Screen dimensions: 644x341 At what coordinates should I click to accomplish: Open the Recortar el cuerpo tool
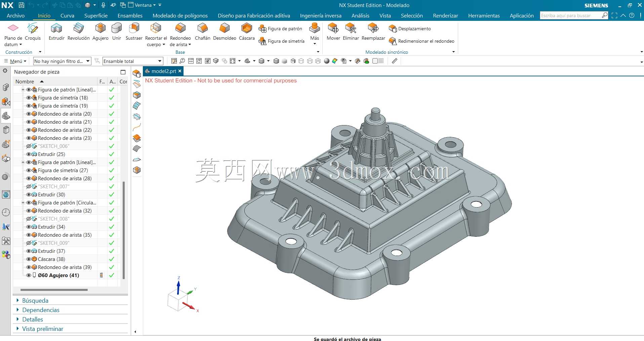tap(156, 35)
